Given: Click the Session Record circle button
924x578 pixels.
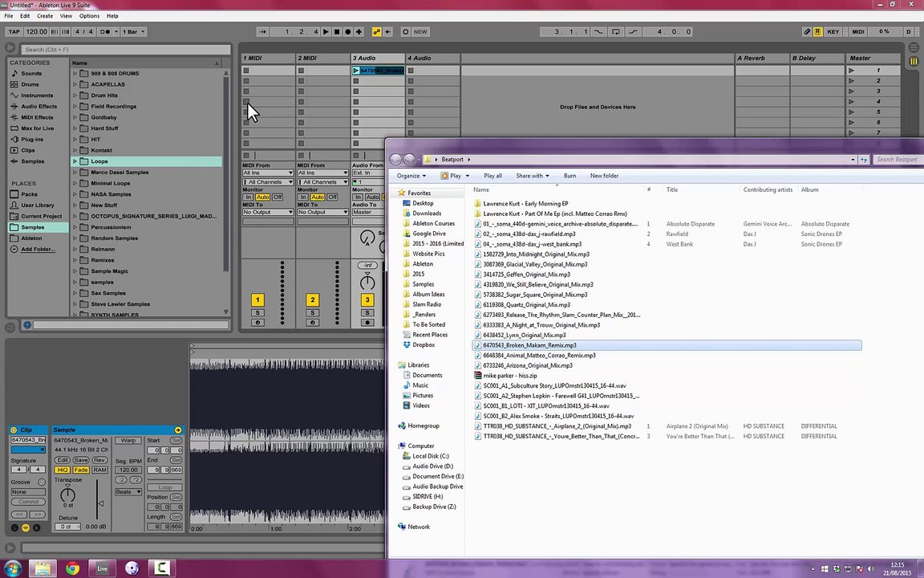Looking at the screenshot, I should coord(405,32).
